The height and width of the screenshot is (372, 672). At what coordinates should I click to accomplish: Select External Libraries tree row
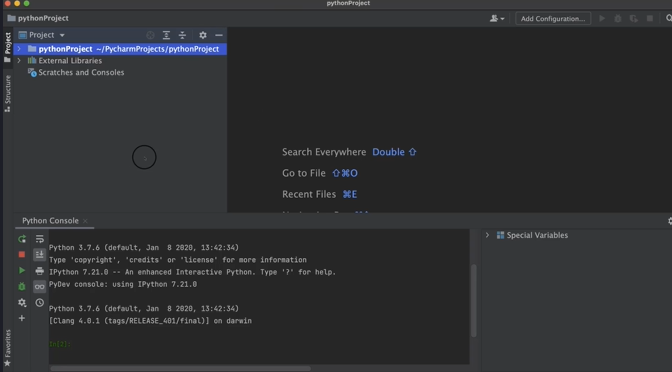[120, 61]
